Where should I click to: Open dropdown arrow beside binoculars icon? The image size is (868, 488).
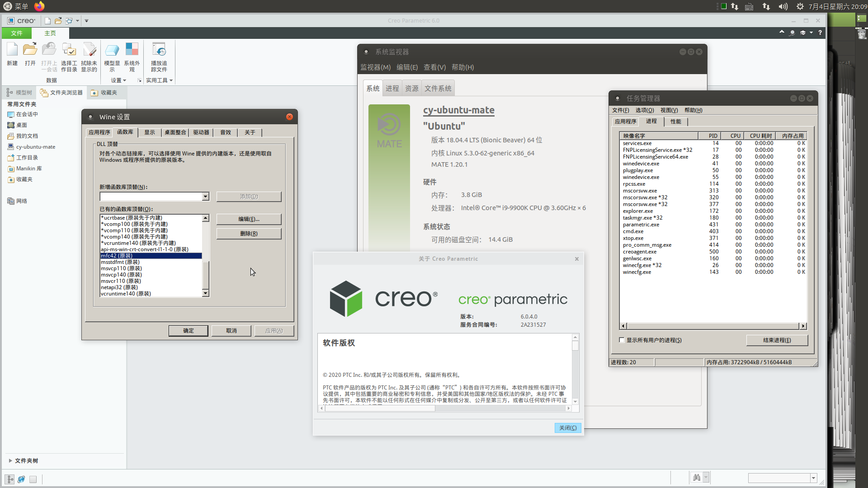tap(706, 478)
